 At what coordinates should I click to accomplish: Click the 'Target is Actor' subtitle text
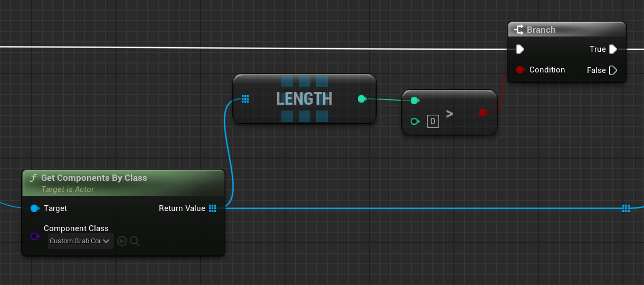68,189
